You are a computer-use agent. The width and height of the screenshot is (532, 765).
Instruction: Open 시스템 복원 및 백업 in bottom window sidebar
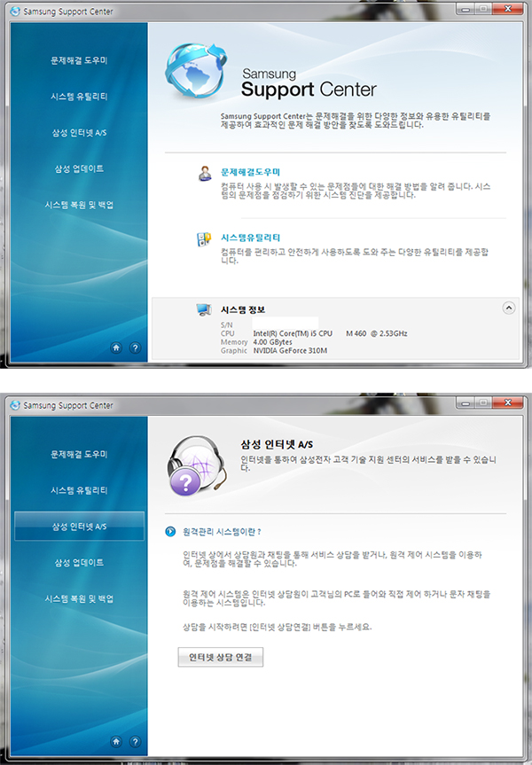click(x=79, y=598)
